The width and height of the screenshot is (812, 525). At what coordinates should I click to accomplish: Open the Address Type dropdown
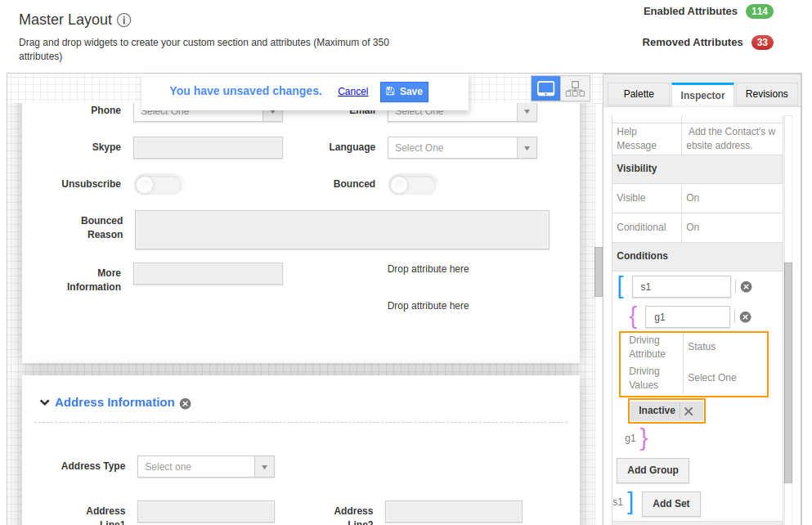pyautogui.click(x=205, y=467)
